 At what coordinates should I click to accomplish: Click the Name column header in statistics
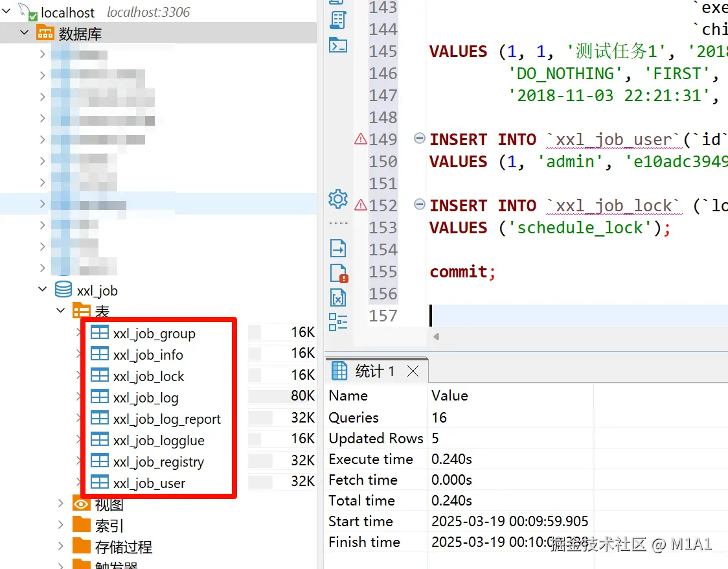(x=348, y=396)
